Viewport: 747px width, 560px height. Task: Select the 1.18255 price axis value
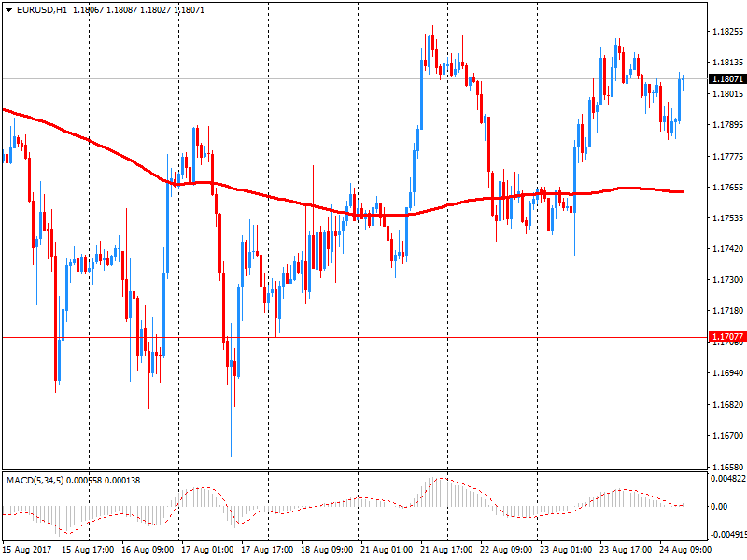(x=727, y=32)
